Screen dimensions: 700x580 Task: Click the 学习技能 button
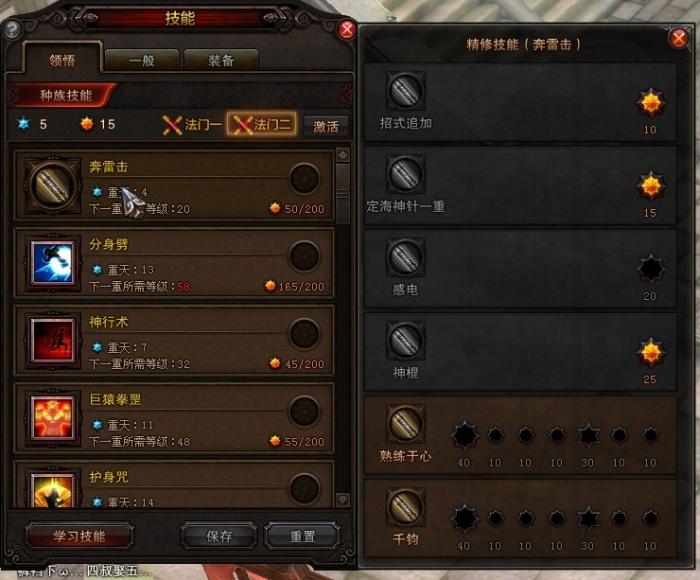pos(79,536)
